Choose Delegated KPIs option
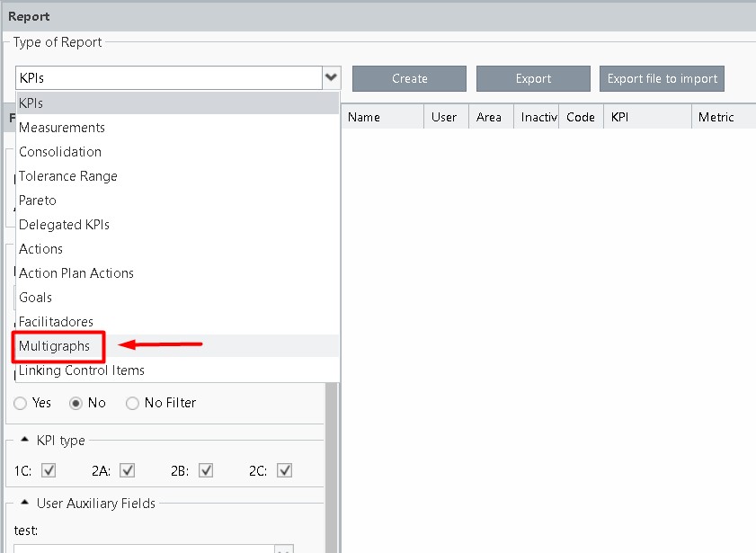756x553 pixels. point(64,225)
